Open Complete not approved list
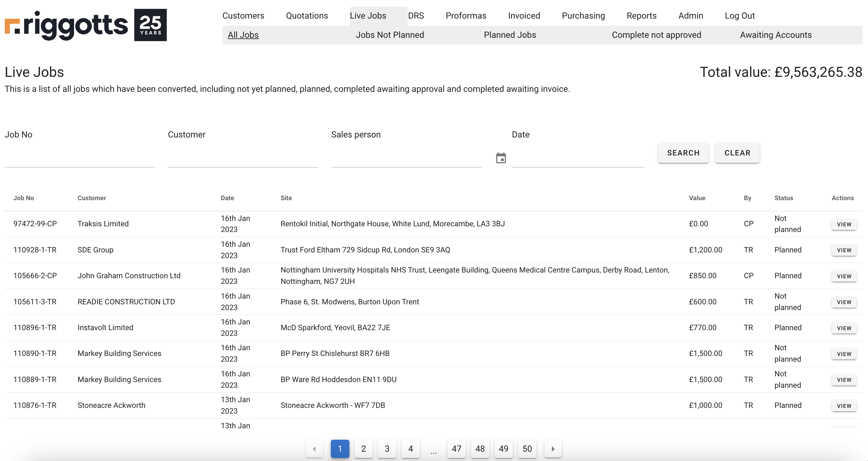The image size is (868, 461). 656,35
